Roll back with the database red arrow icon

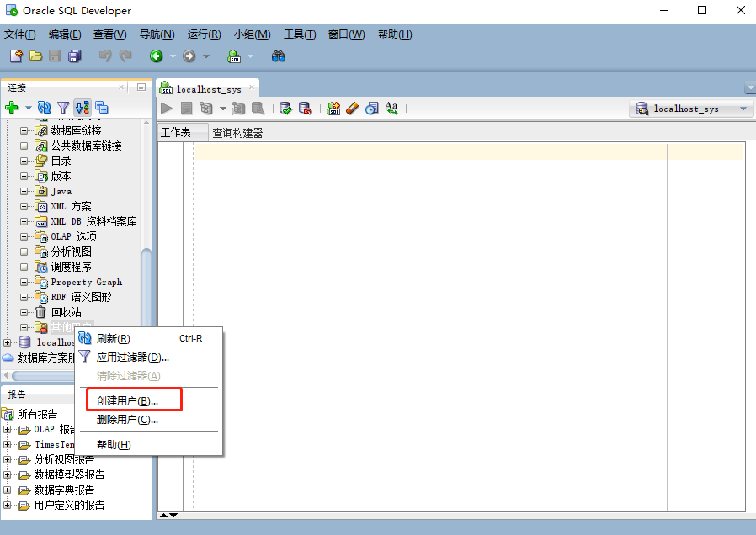306,109
